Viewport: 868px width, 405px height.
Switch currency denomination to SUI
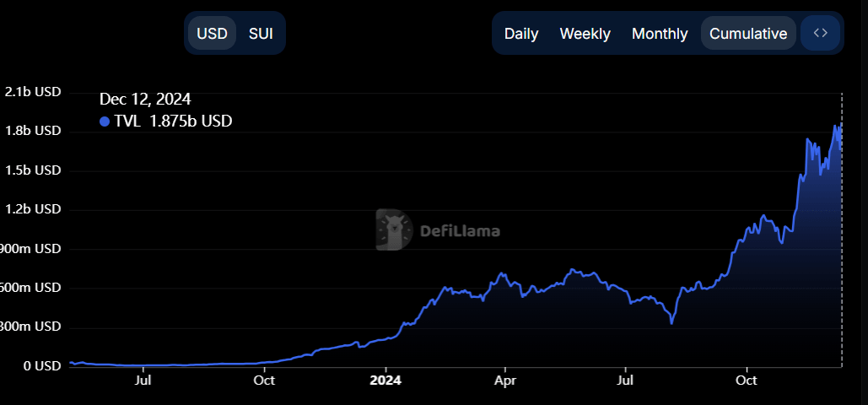click(x=261, y=34)
